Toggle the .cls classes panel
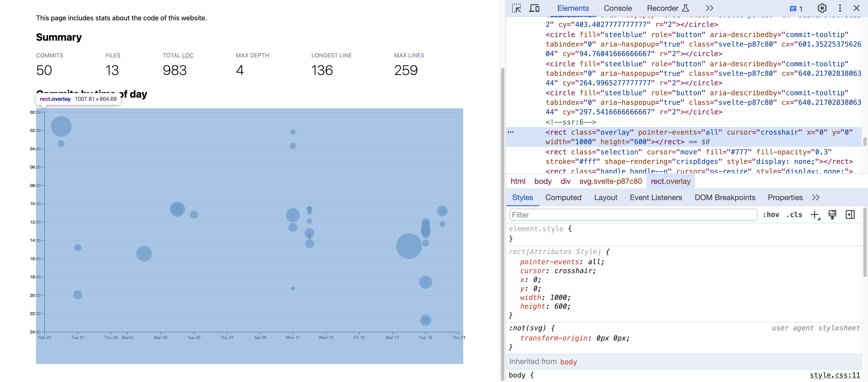Screen dimensions: 868x382 tap(794, 215)
